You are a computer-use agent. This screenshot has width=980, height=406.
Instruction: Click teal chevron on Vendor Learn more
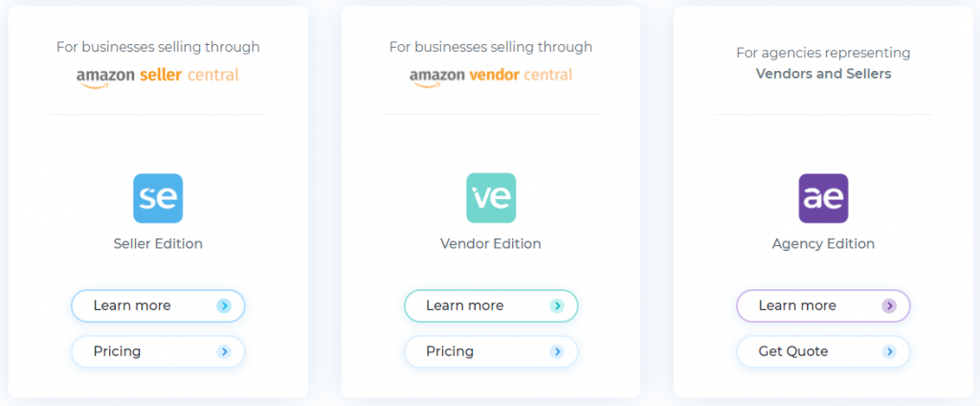(x=556, y=305)
